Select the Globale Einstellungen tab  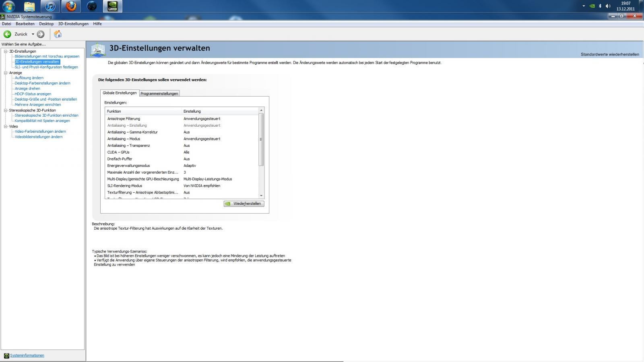pos(120,93)
